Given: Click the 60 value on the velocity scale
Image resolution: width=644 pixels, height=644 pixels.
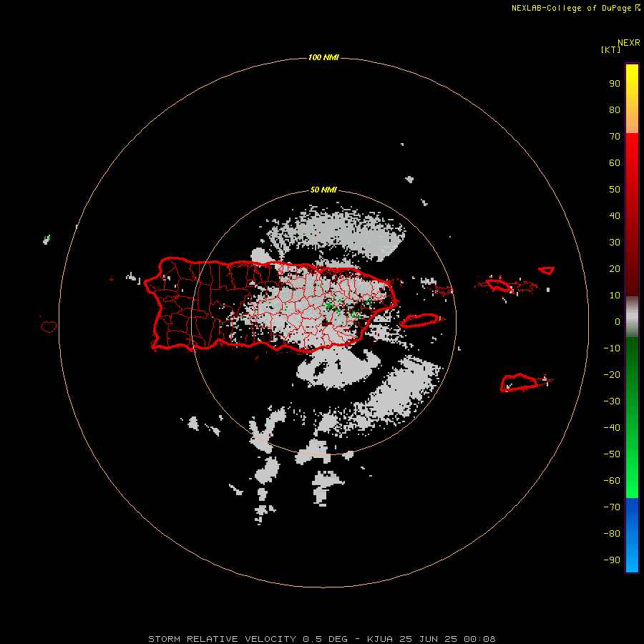Looking at the screenshot, I should click(x=615, y=162).
